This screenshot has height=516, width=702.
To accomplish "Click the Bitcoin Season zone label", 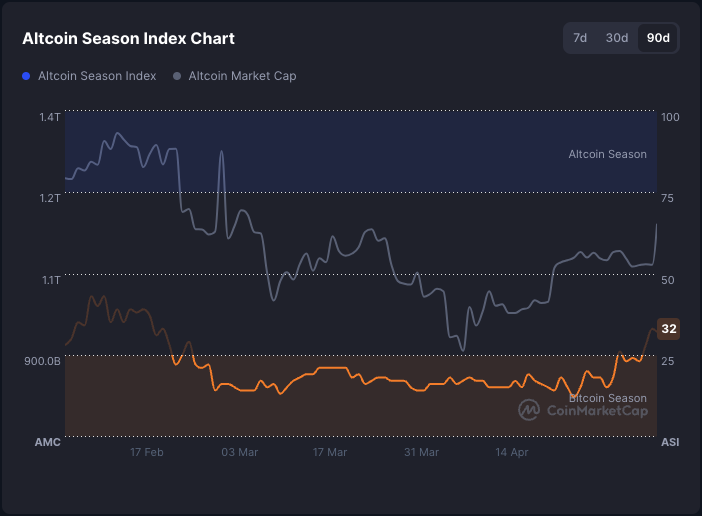I will click(607, 398).
